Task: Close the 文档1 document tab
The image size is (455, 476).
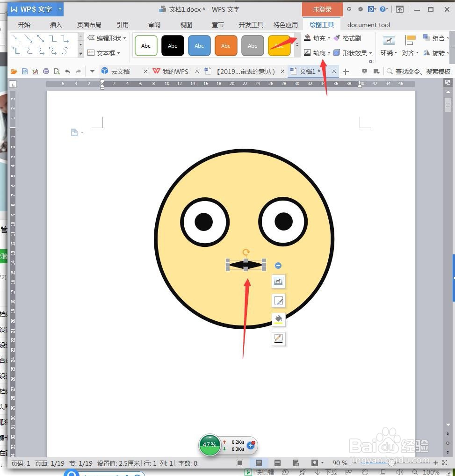Action: click(x=334, y=72)
